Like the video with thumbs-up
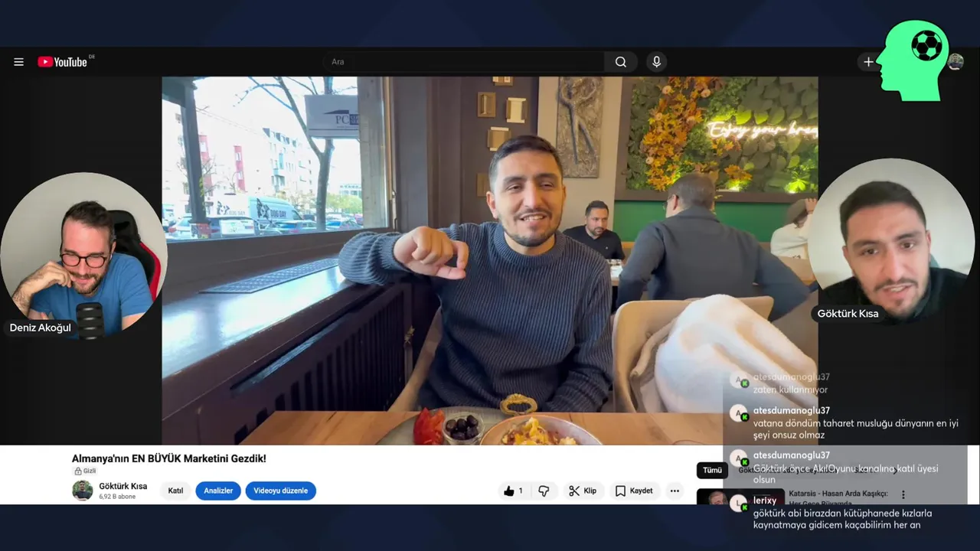Viewport: 980px width, 551px height. (x=514, y=491)
